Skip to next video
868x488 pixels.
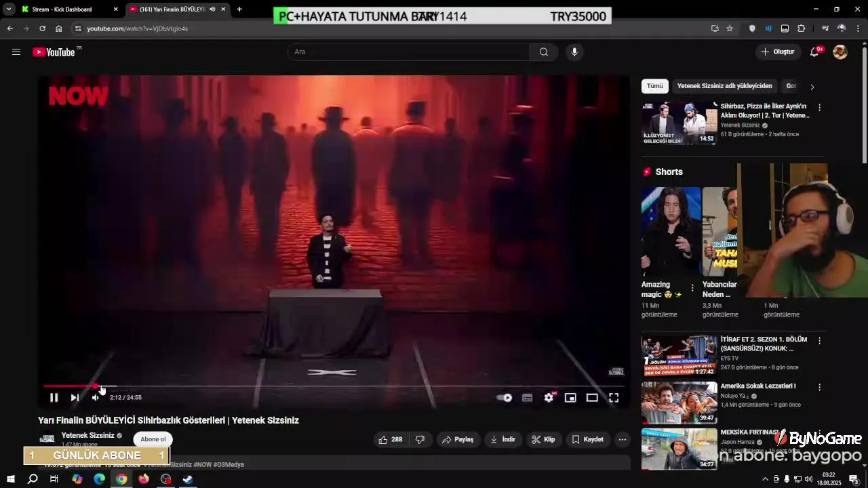[75, 398]
